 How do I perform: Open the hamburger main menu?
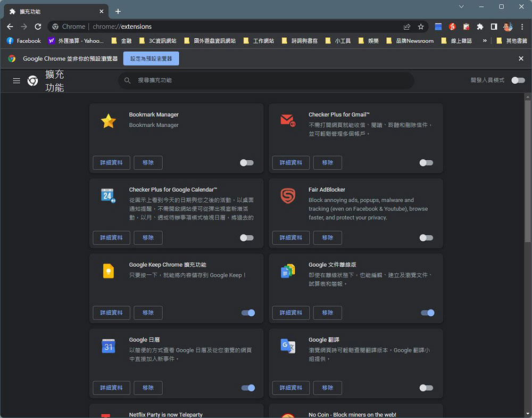point(16,80)
